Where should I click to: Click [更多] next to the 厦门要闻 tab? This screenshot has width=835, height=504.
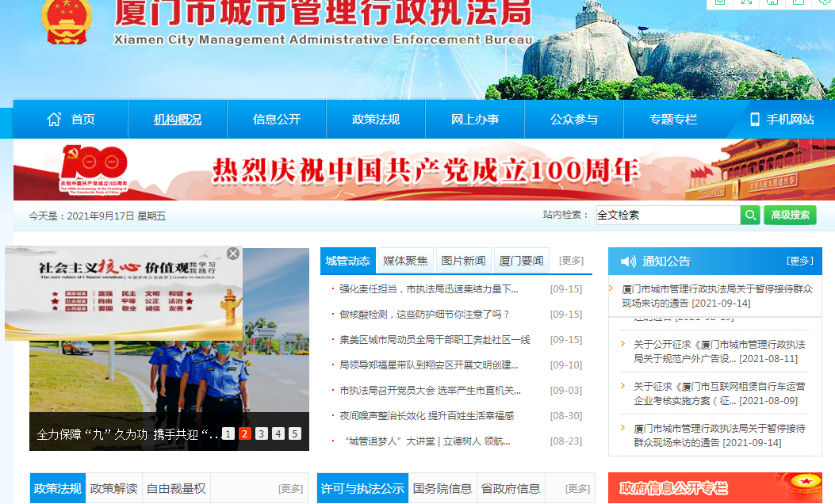[572, 261]
